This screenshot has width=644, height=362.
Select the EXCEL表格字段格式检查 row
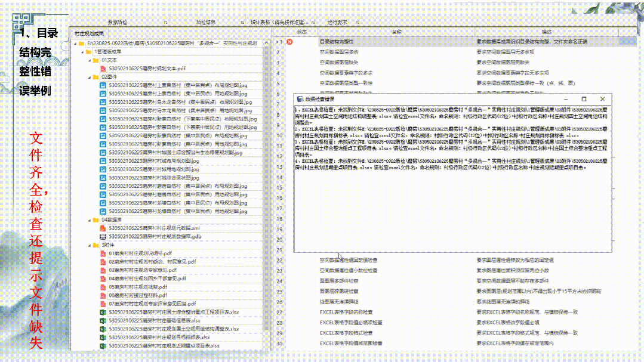click(x=456, y=333)
